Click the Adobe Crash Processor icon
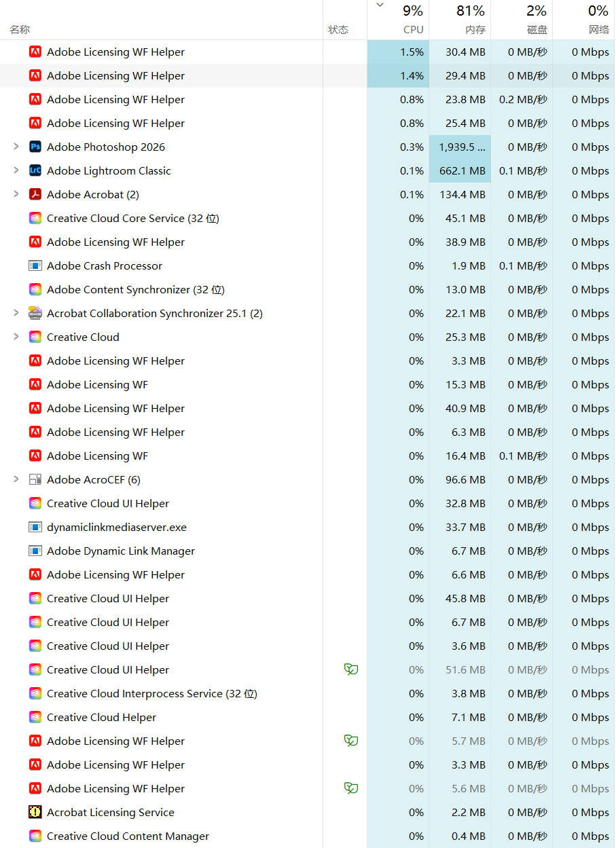This screenshot has width=616, height=848. coord(35,265)
